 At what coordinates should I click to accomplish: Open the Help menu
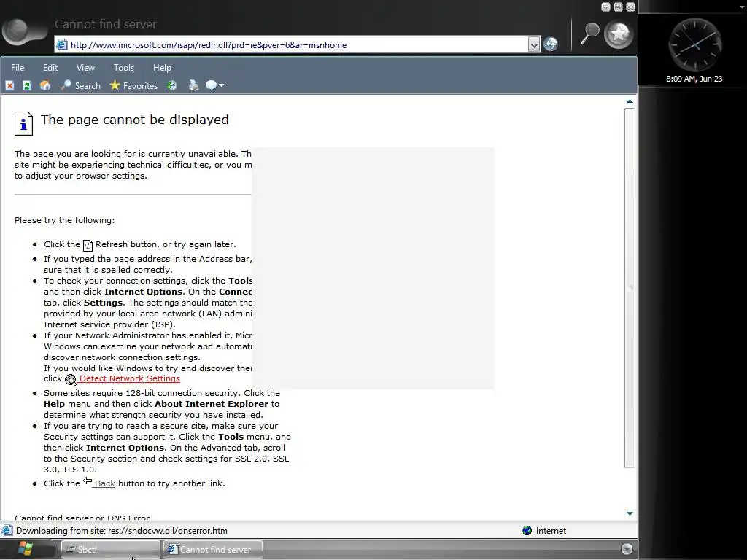point(162,68)
